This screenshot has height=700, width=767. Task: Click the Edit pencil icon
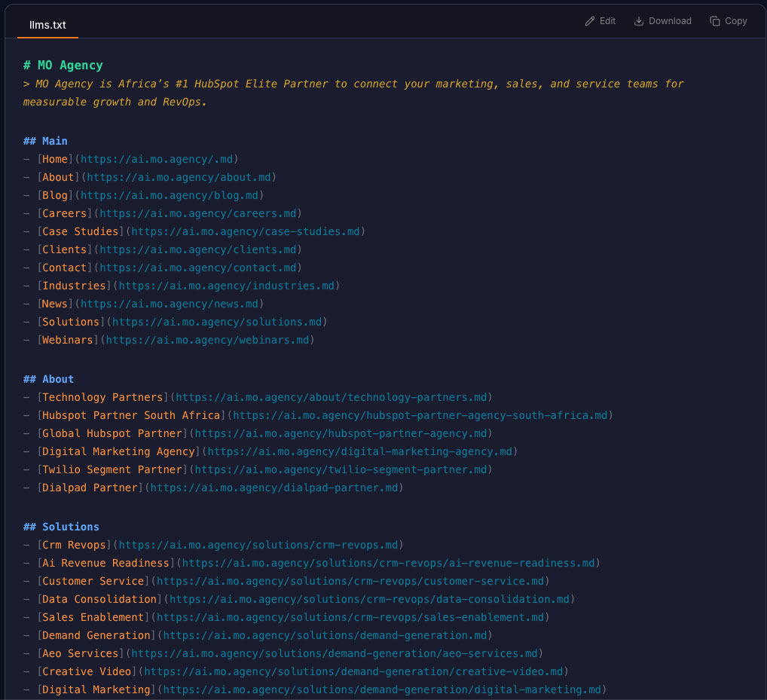click(600, 20)
